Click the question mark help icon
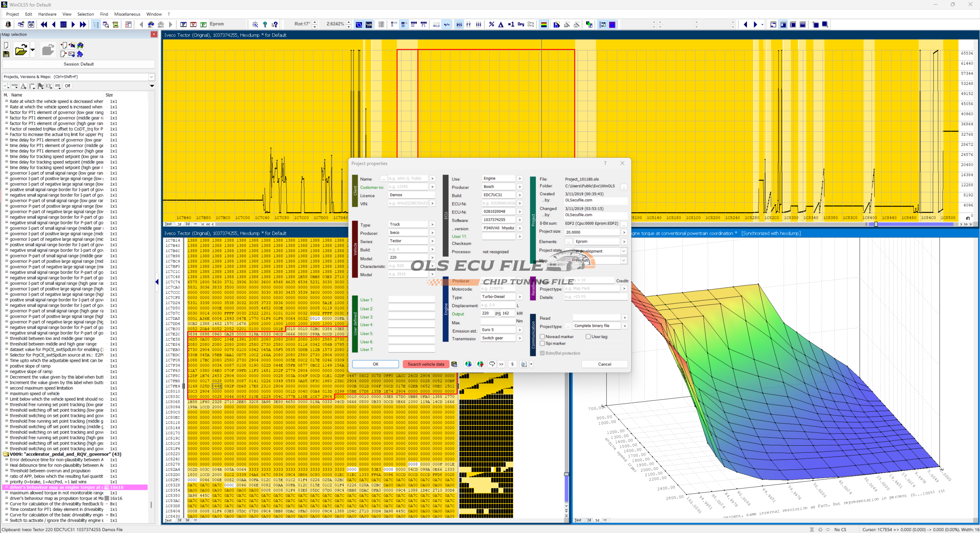980x533 pixels. coord(265,25)
